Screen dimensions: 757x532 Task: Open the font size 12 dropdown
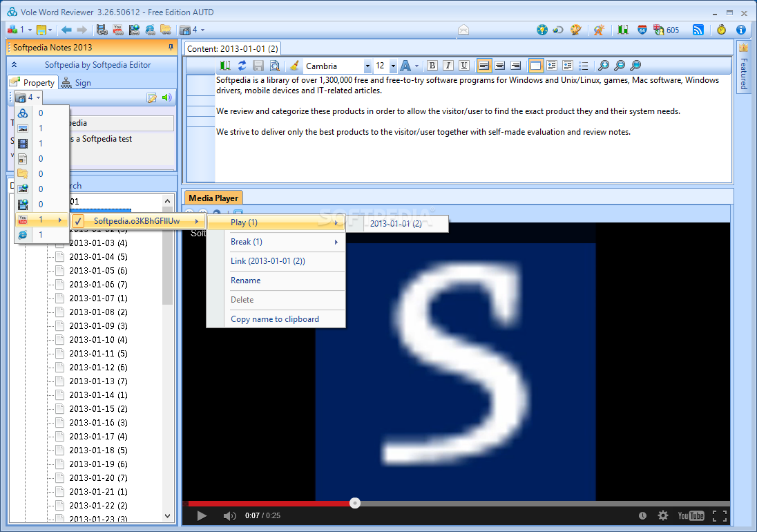393,66
